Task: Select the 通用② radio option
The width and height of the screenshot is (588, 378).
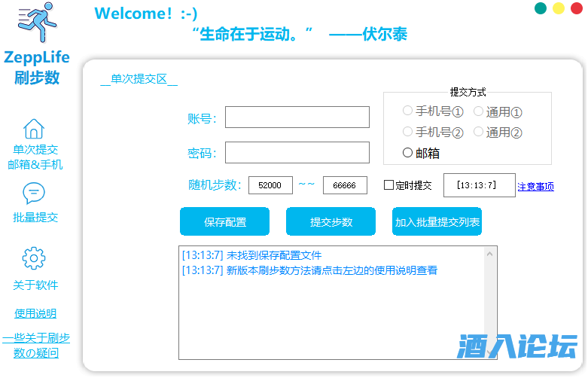Action: pos(478,133)
